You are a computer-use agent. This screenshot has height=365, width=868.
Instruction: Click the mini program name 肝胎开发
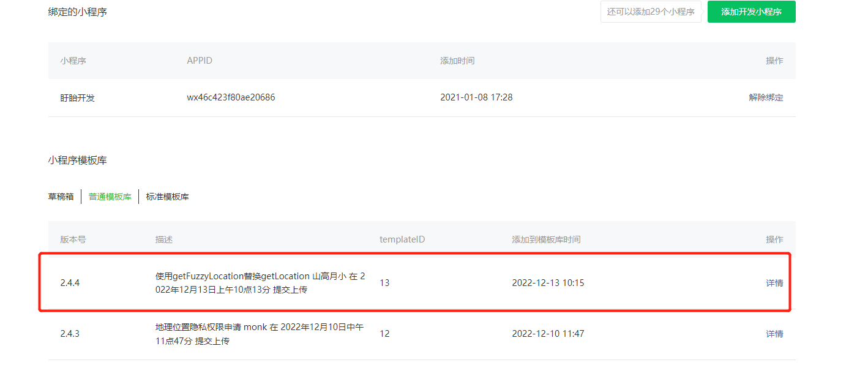click(78, 97)
